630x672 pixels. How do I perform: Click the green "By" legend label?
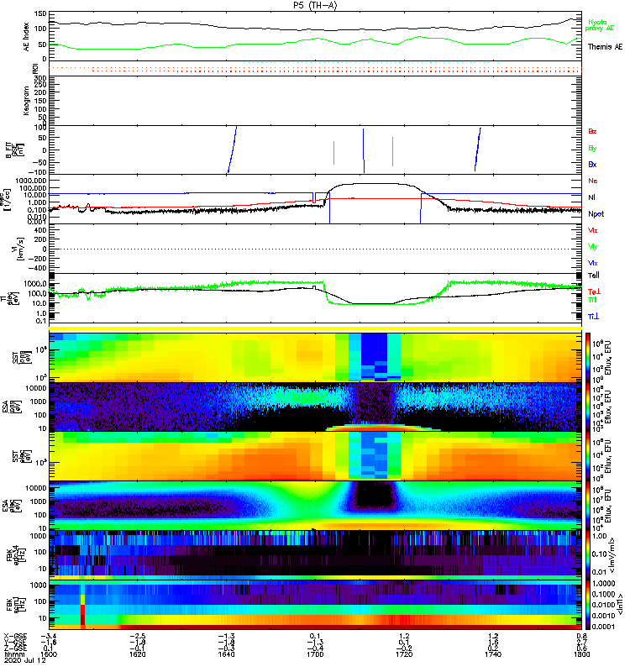(592, 149)
